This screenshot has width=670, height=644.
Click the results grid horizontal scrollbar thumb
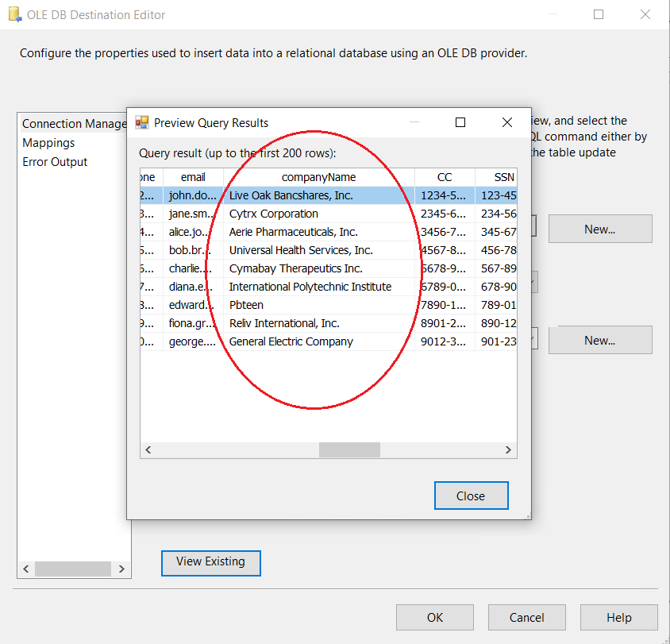[x=349, y=450]
